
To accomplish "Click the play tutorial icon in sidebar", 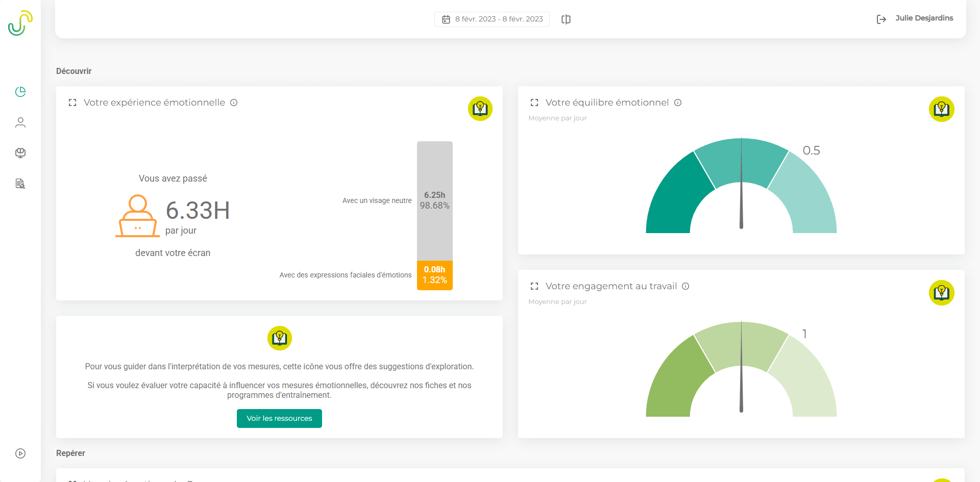I will [20, 453].
